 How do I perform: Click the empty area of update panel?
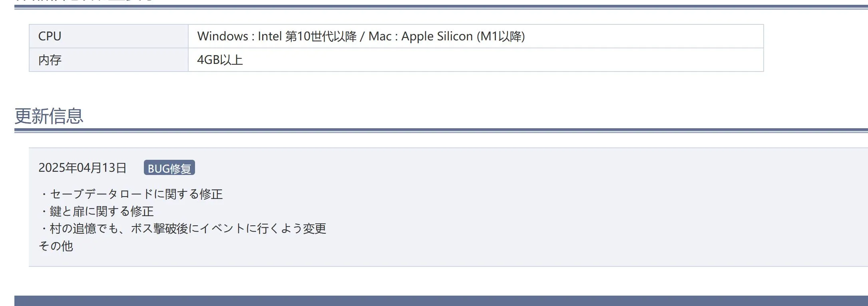click(x=559, y=208)
